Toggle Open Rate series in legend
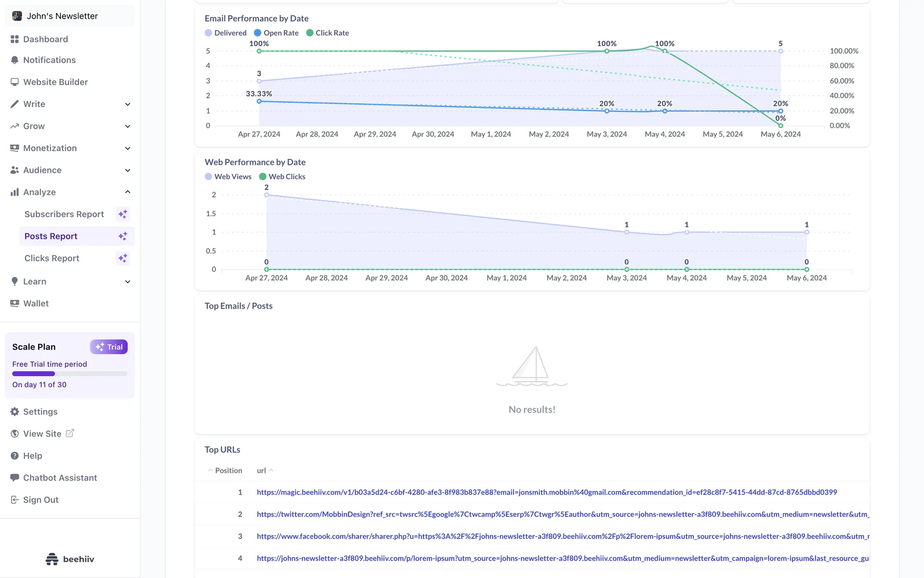 tap(276, 33)
